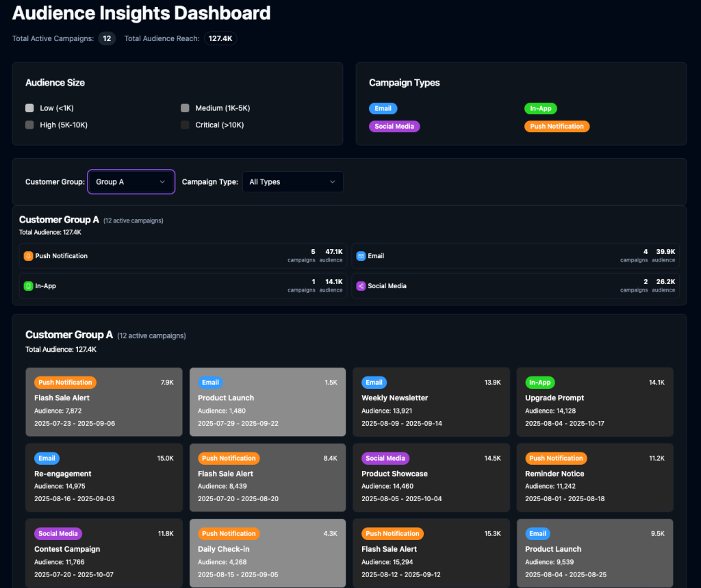The image size is (701, 588).
Task: Click the blue Email envelope summary icon
Action: pos(361,256)
